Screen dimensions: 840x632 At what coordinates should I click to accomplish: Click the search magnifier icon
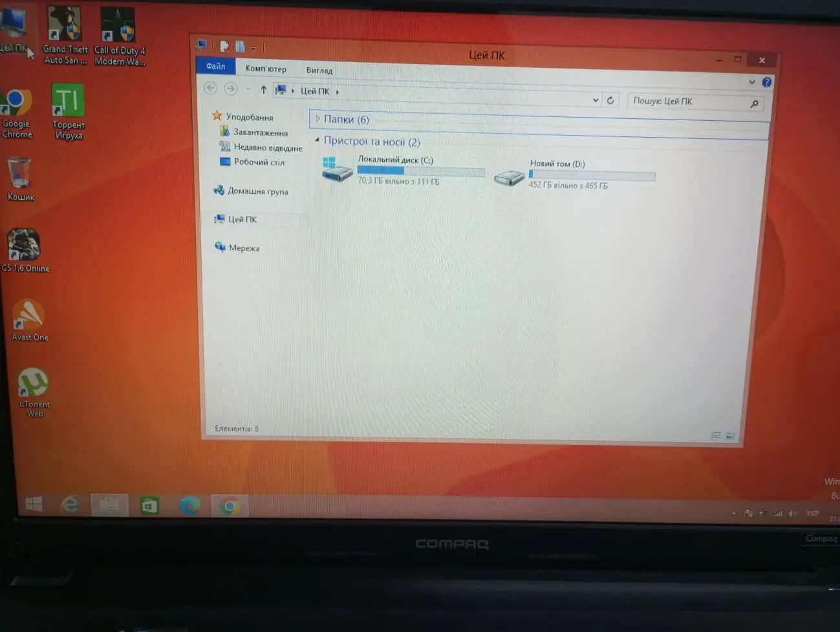754,103
